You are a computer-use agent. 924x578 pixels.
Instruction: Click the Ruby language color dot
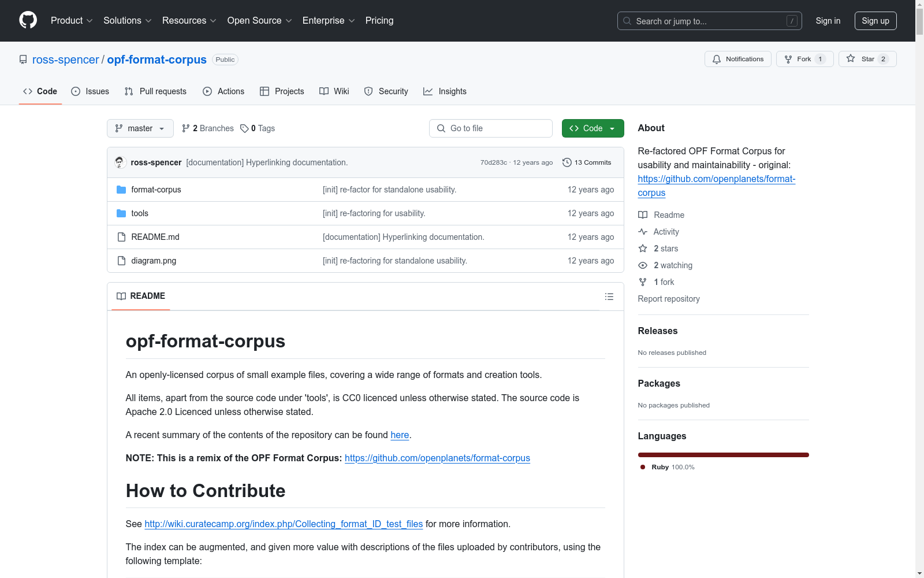coord(643,467)
